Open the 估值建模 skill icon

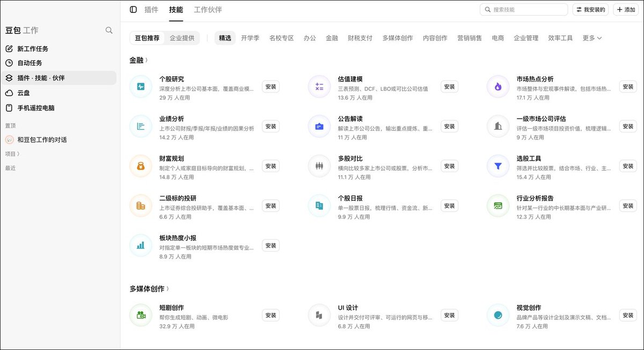point(319,86)
